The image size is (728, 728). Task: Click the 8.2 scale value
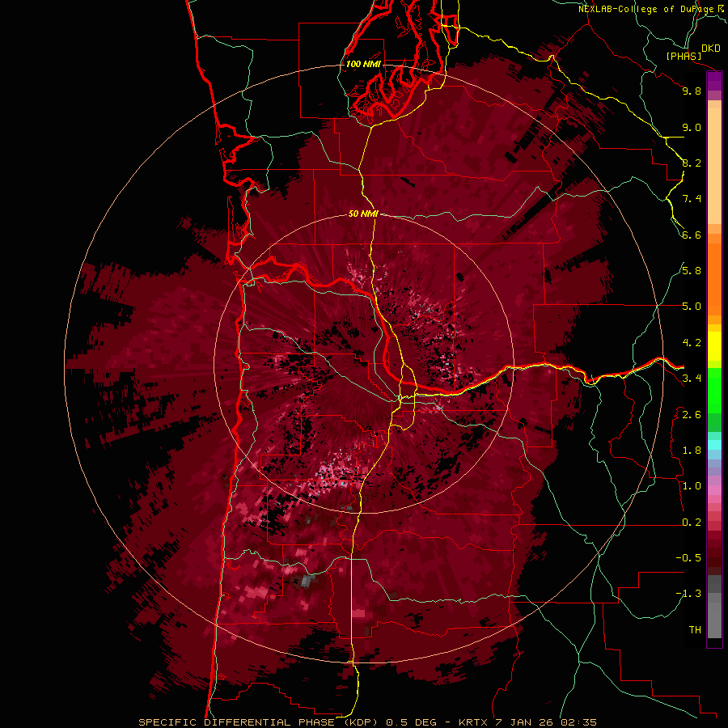[x=692, y=163]
